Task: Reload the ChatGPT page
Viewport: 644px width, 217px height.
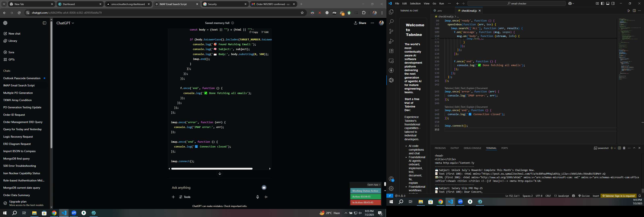Action: click(19, 13)
